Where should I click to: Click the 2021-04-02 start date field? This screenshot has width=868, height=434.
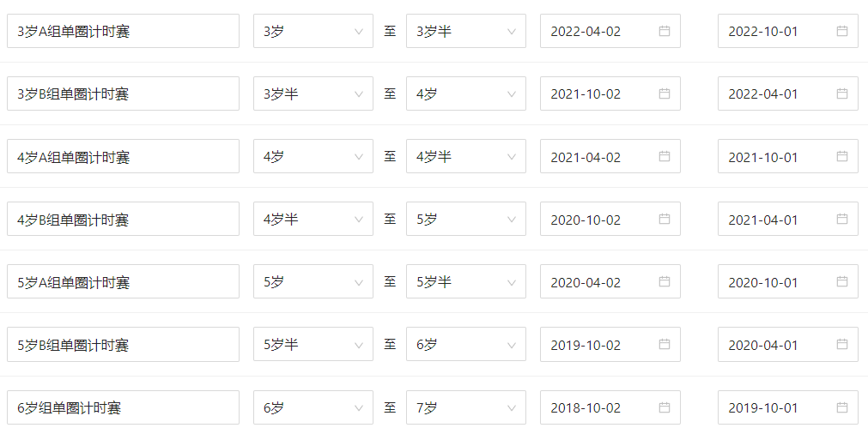[601, 157]
